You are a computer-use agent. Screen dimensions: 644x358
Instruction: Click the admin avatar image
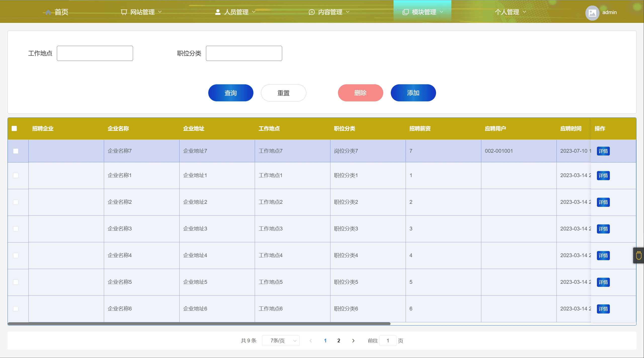(x=592, y=13)
